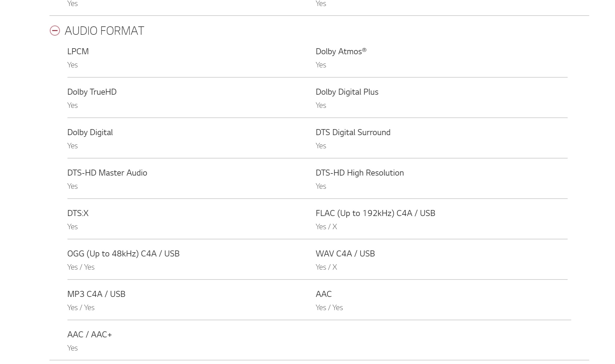Click DTS-HD High Resolution label
This screenshot has height=364, width=615.
tap(360, 173)
